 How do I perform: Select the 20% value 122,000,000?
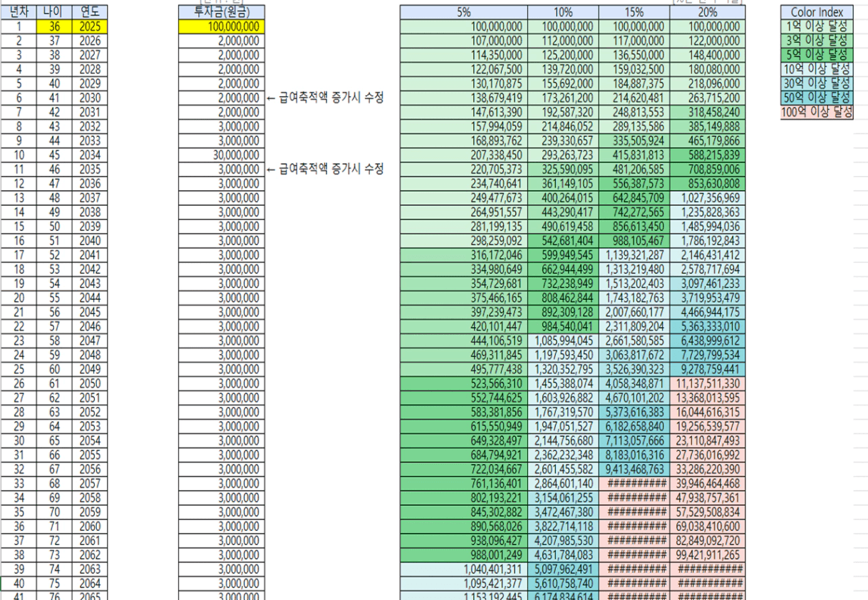(707, 41)
